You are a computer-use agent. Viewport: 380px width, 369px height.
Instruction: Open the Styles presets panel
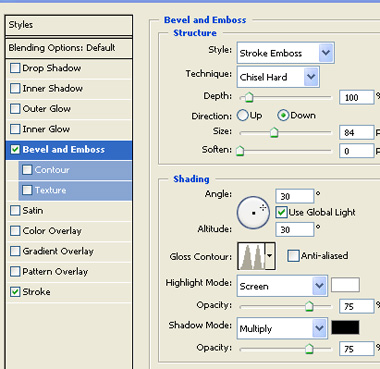tap(69, 25)
